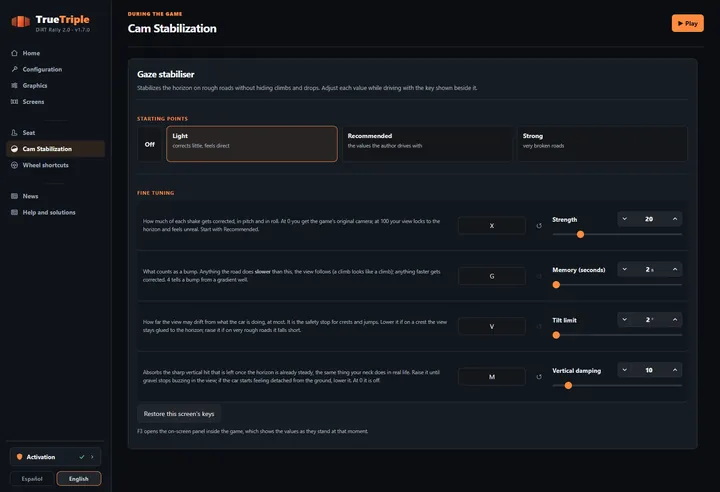Select the Light starting point preset
Screen dimensions: 720x492
[252, 144]
